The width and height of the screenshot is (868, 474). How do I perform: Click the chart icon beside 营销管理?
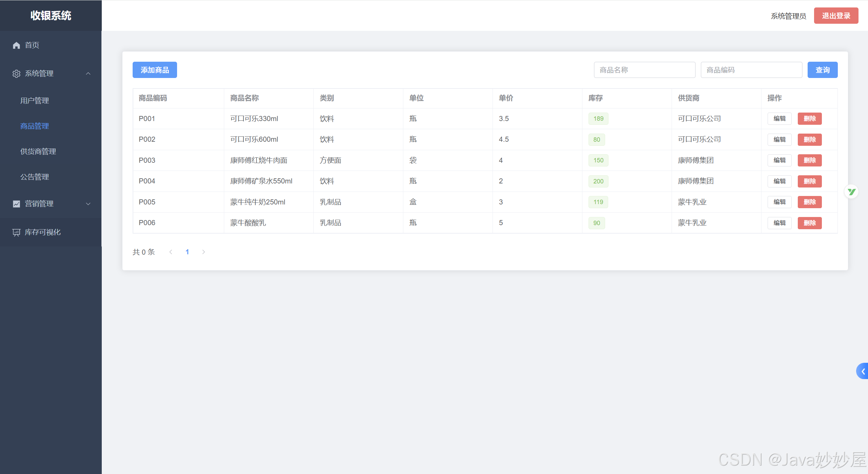click(16, 204)
